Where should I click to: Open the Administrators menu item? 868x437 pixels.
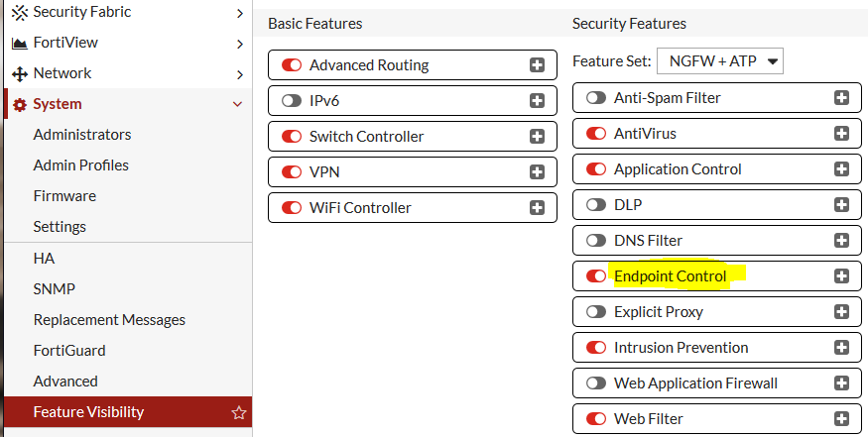82,135
